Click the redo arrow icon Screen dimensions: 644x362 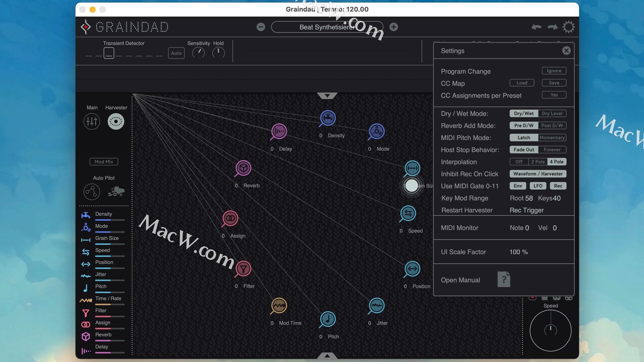pos(552,27)
